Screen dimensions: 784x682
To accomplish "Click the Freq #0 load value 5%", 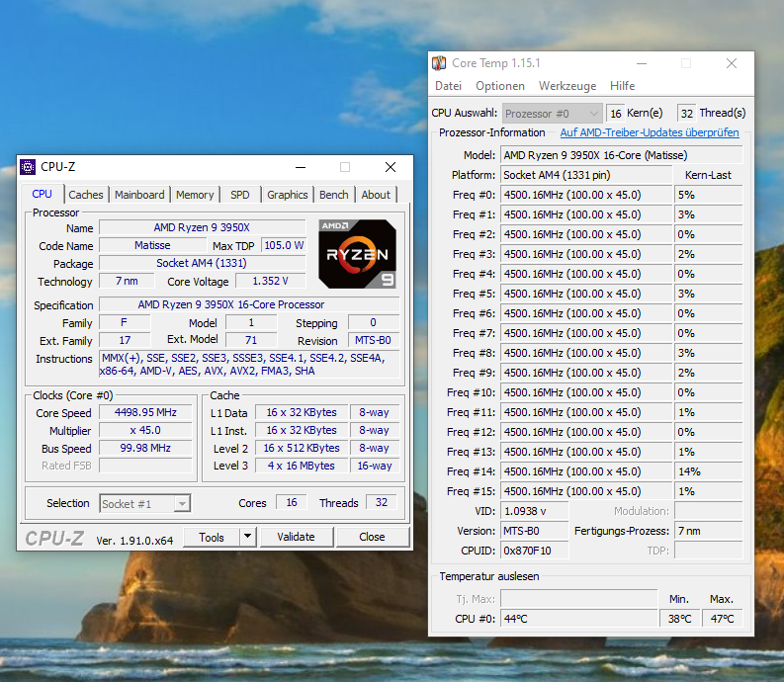I will click(x=709, y=195).
